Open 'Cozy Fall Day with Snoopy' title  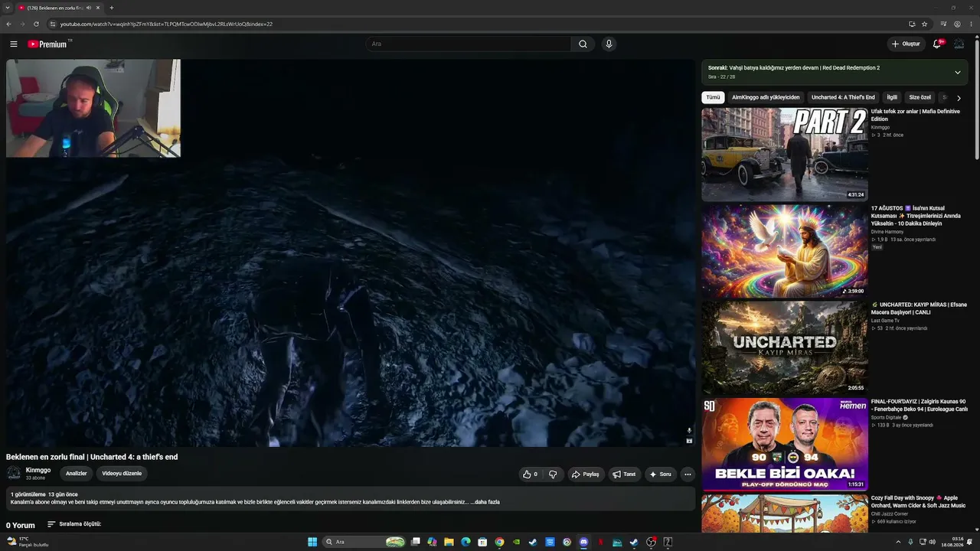pyautogui.click(x=918, y=502)
